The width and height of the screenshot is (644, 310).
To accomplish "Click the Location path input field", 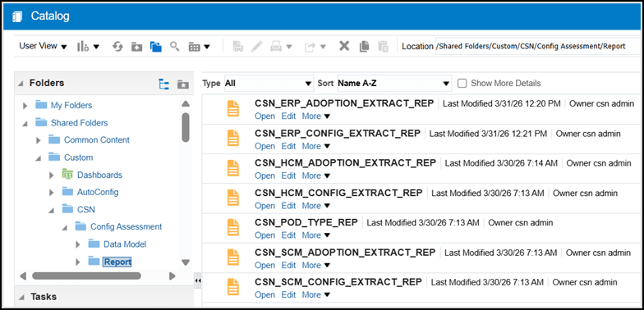I will point(539,46).
